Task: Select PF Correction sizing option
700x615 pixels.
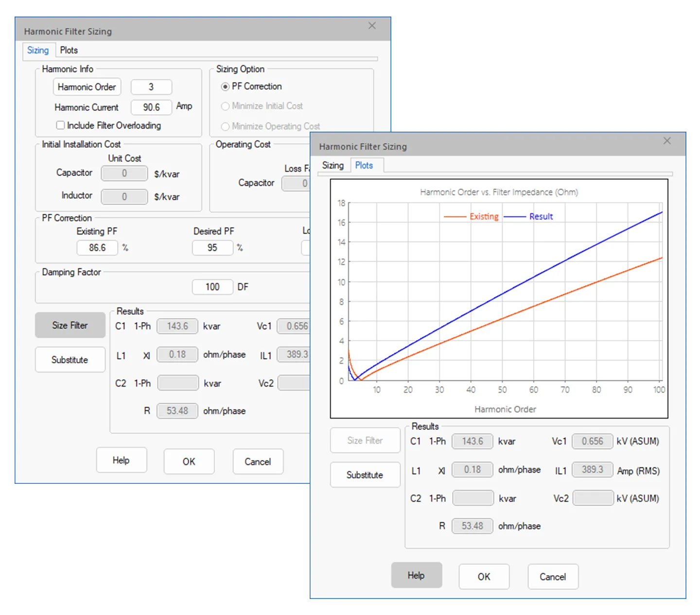Action: [x=225, y=86]
